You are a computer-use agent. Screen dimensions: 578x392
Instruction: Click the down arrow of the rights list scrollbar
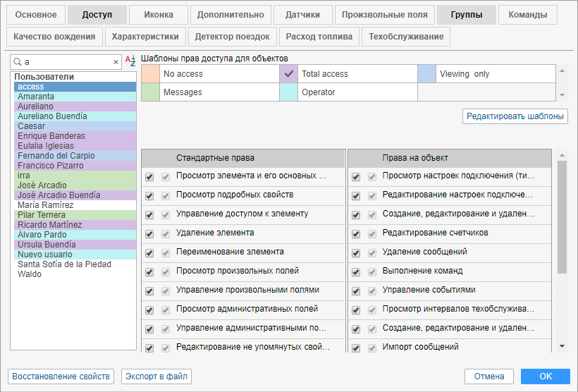coord(562,346)
